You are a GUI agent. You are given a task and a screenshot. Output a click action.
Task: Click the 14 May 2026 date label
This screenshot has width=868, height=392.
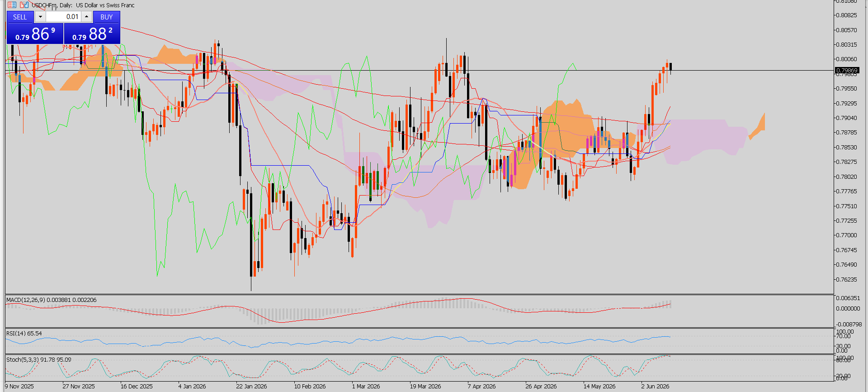click(x=599, y=386)
